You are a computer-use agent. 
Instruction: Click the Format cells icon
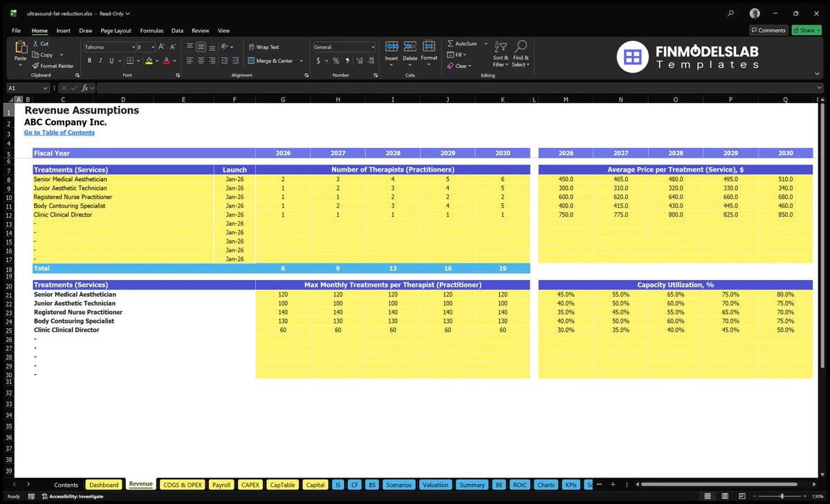coord(429,46)
